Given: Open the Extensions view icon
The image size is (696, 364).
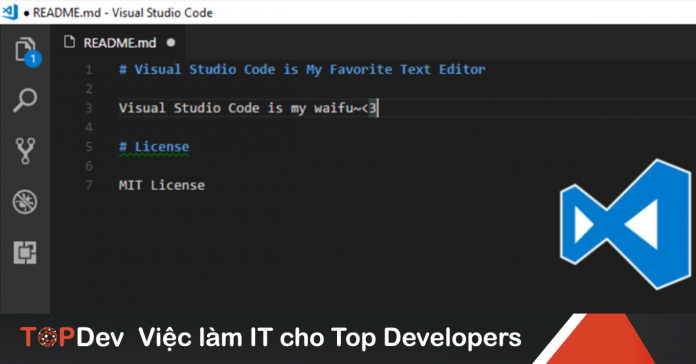Looking at the screenshot, I should [25, 253].
